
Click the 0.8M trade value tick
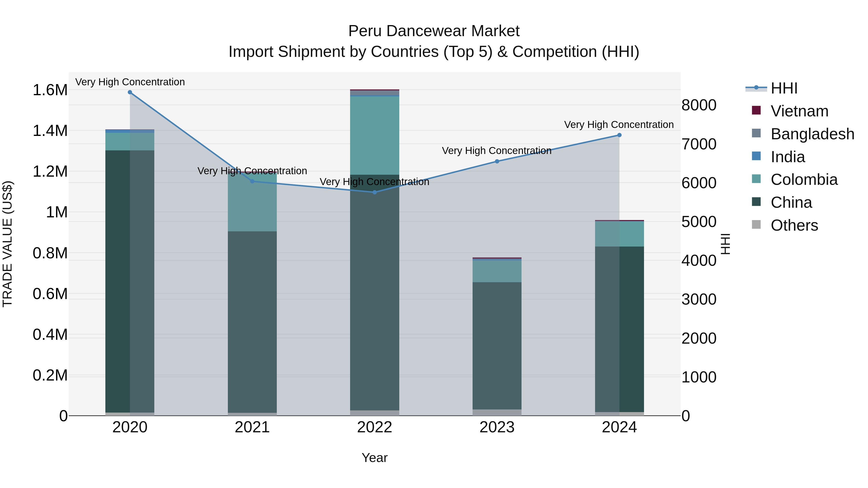[50, 253]
